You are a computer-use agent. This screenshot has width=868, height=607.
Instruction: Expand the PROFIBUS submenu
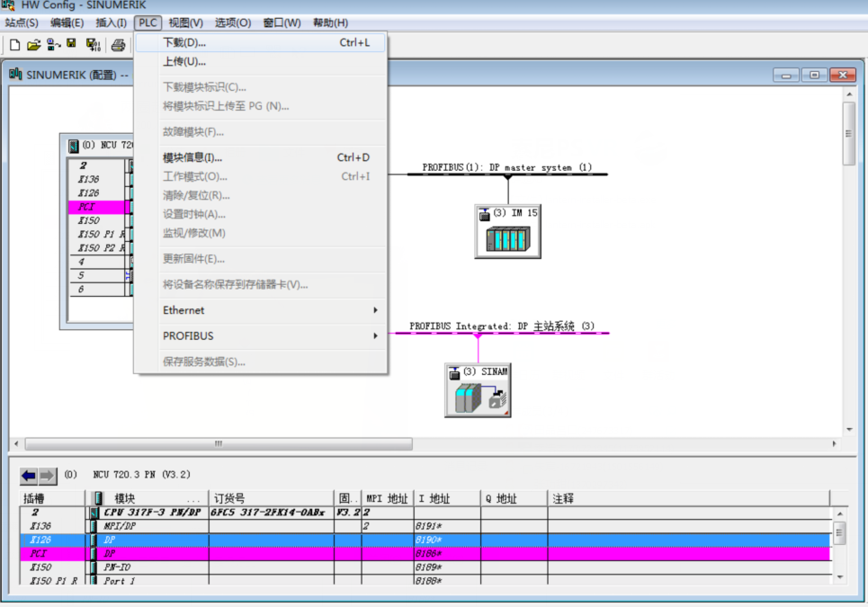click(260, 335)
